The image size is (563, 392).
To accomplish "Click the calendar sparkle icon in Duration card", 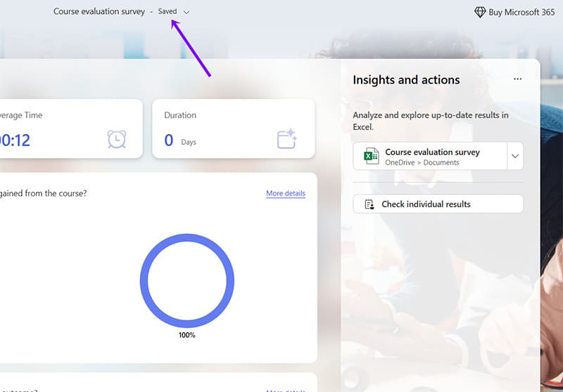I will coord(286,139).
